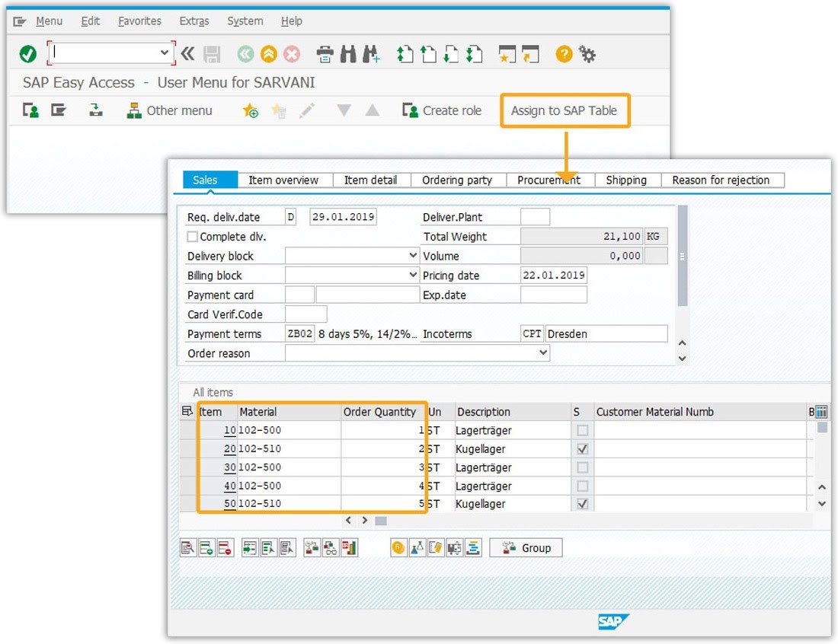Screen dimensions: 838x644
Task: Click the Assign to SAP Table button
Action: coord(564,110)
